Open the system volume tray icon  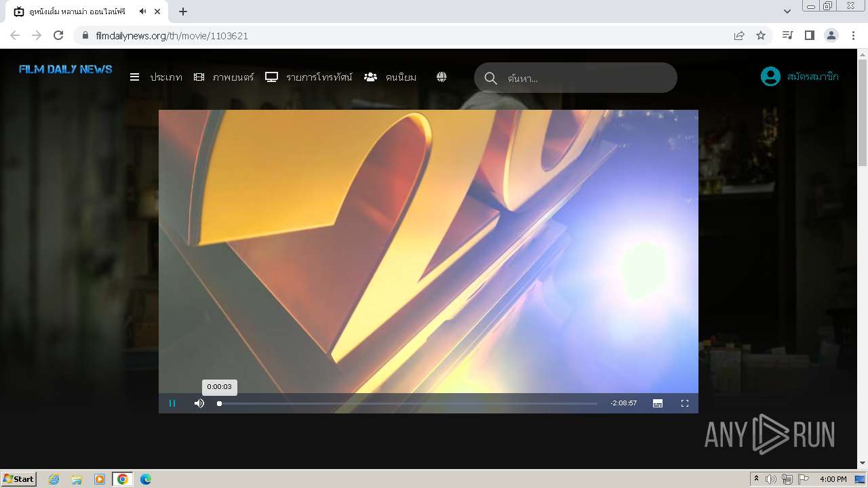[771, 479]
